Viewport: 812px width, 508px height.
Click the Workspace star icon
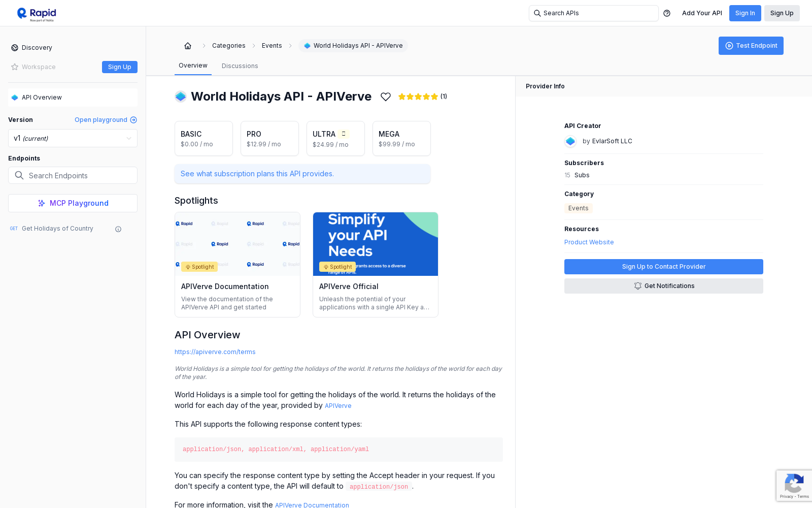click(x=15, y=67)
